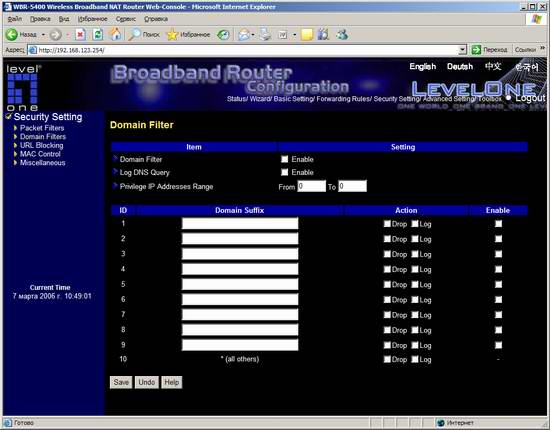Enable the Log DNS Query checkbox
The height and width of the screenshot is (430, 550).
(284, 172)
